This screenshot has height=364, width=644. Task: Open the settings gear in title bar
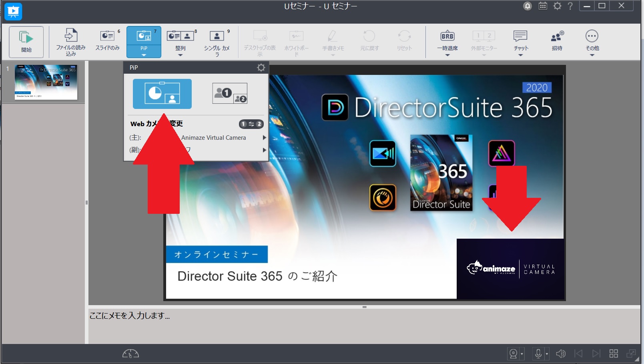(557, 6)
